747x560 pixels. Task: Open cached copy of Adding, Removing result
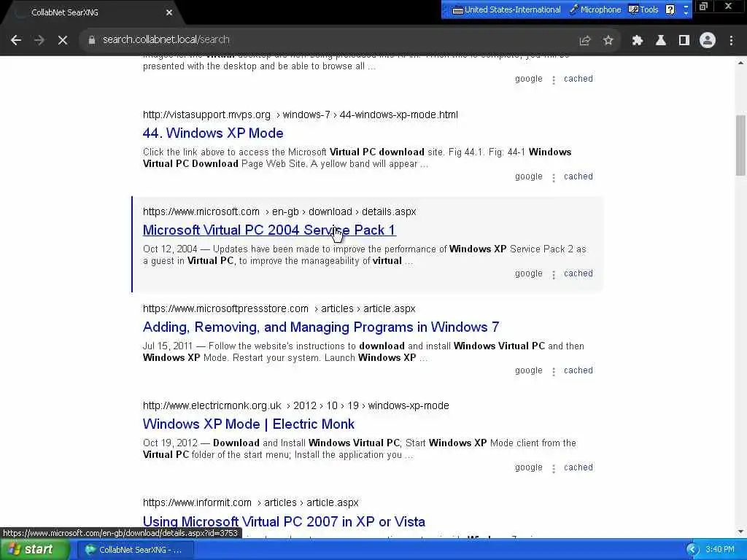[578, 370]
